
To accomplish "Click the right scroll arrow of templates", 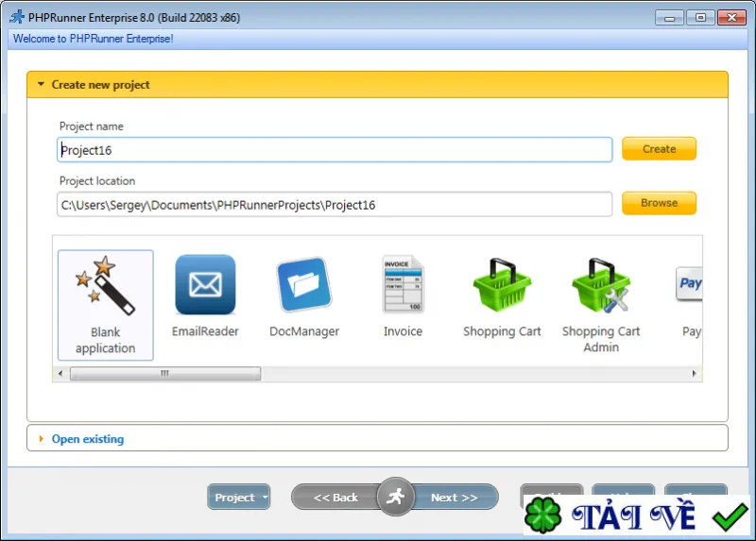I will [694, 373].
